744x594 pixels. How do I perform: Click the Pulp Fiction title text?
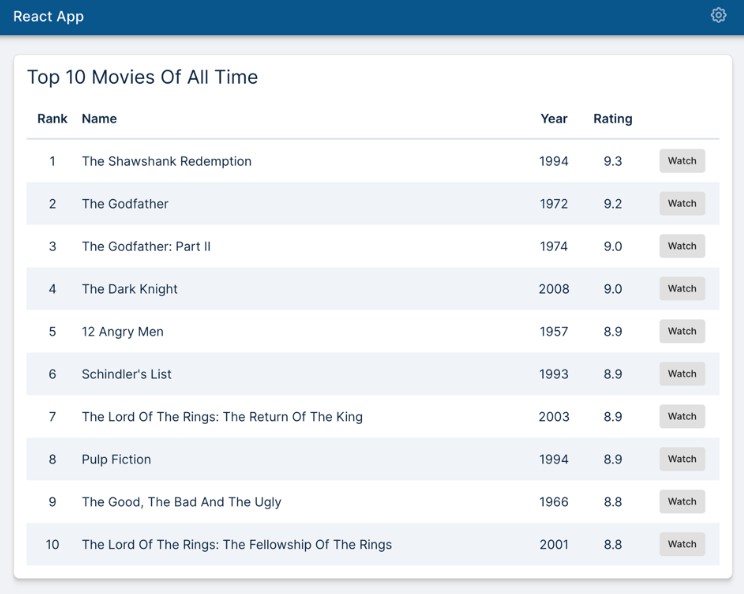[x=116, y=460]
